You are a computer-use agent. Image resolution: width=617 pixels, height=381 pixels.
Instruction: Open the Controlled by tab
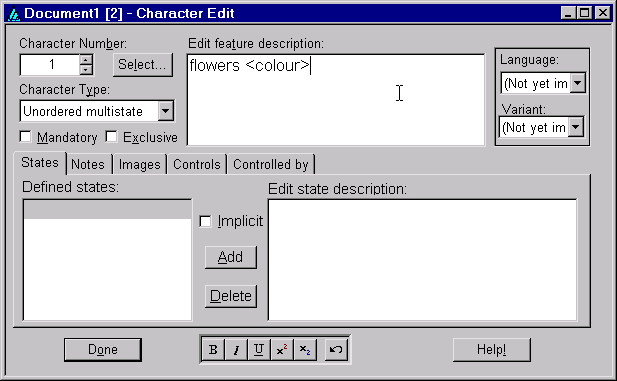[x=271, y=164]
